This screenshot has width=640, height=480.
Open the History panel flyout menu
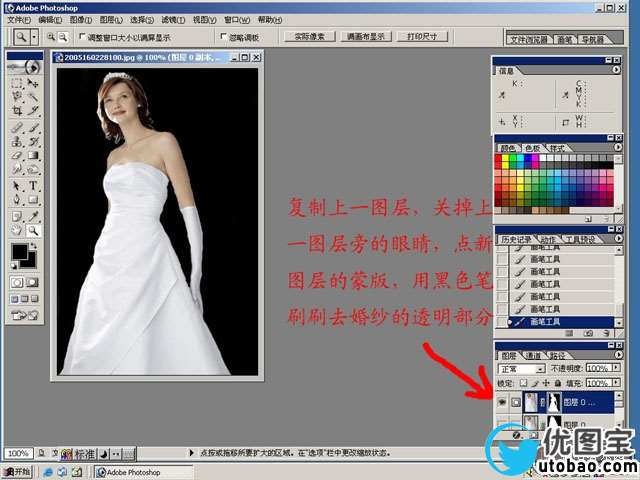618,238
